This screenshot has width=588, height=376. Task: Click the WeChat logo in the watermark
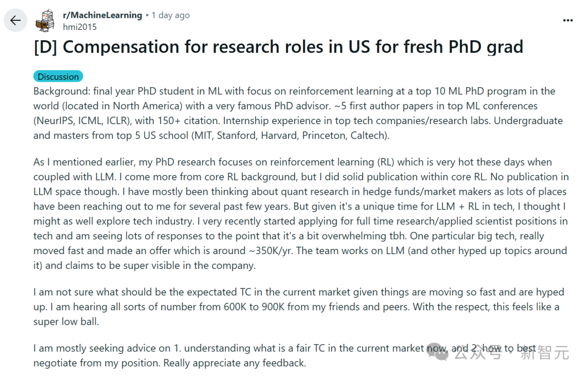tap(438, 352)
